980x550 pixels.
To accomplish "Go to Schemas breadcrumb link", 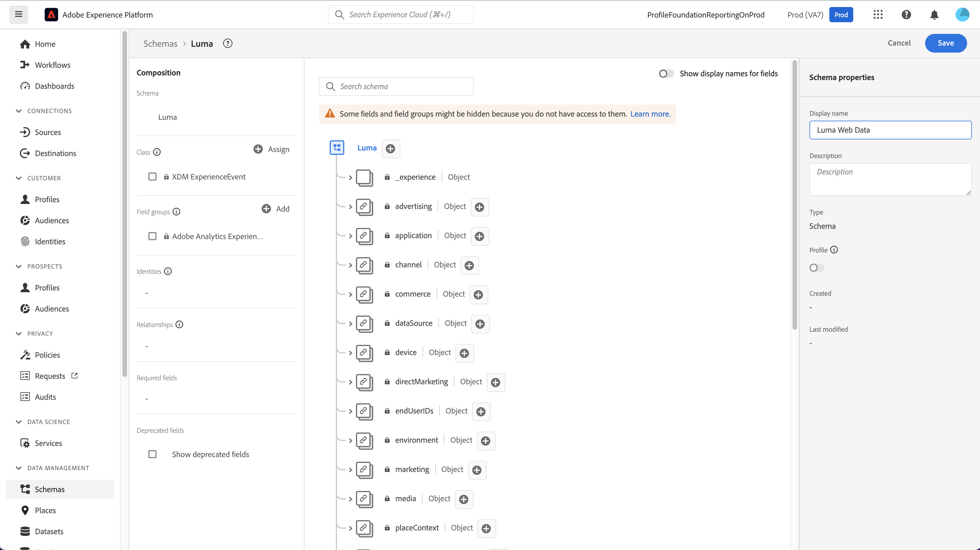I will point(160,43).
